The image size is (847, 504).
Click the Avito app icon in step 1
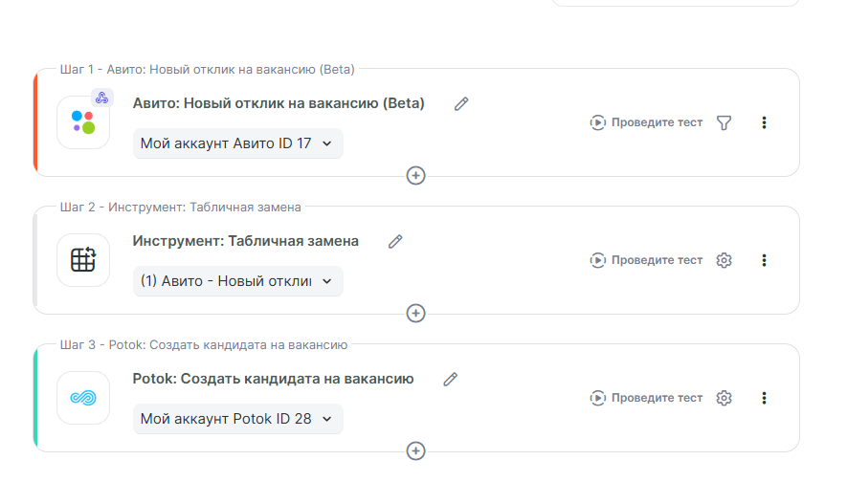83,122
